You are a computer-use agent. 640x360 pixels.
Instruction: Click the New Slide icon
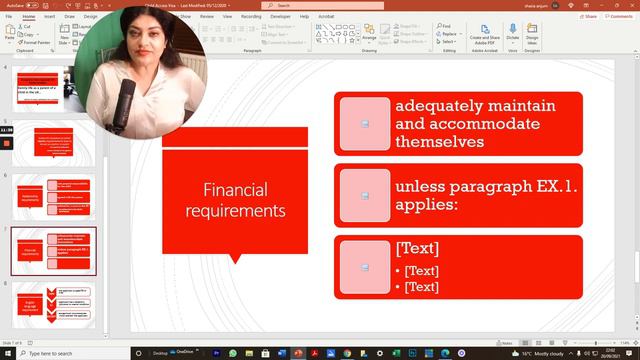(64, 29)
